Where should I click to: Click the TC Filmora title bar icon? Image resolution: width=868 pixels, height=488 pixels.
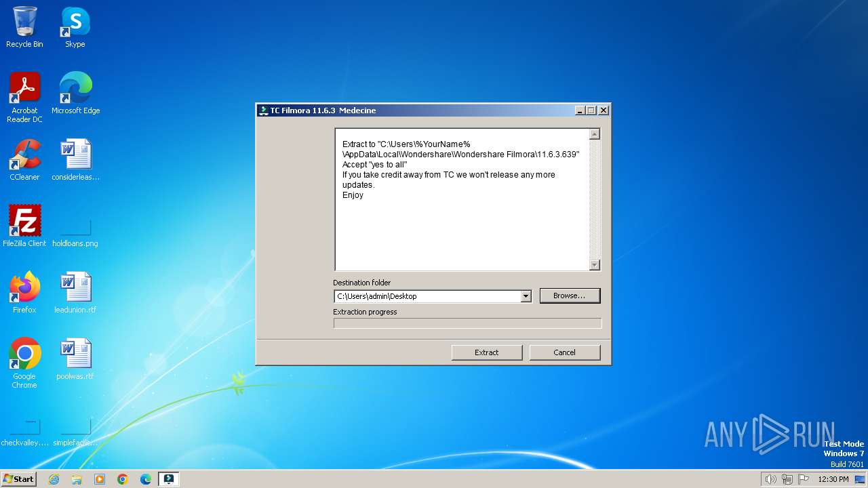(x=264, y=110)
